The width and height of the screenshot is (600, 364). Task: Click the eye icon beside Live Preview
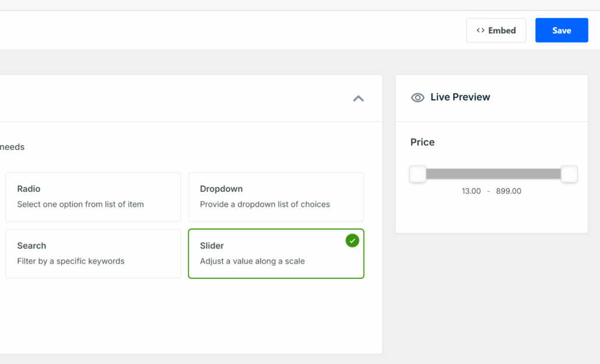418,97
